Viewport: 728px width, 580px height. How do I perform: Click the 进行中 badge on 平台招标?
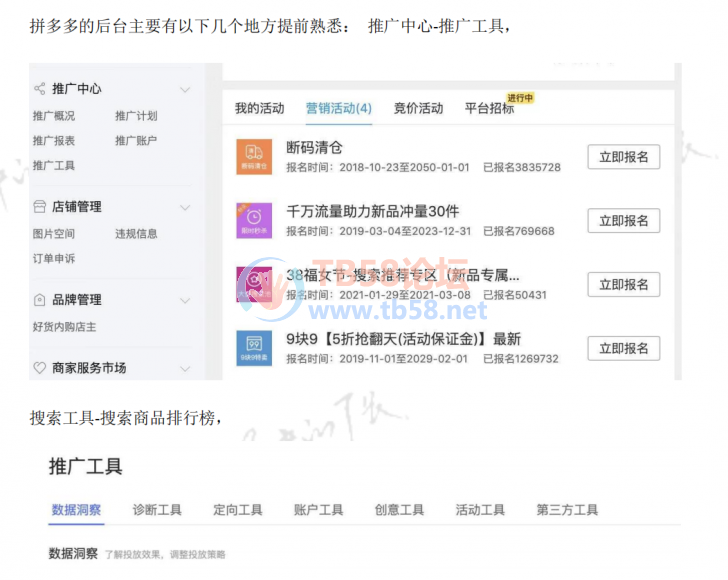click(520, 98)
